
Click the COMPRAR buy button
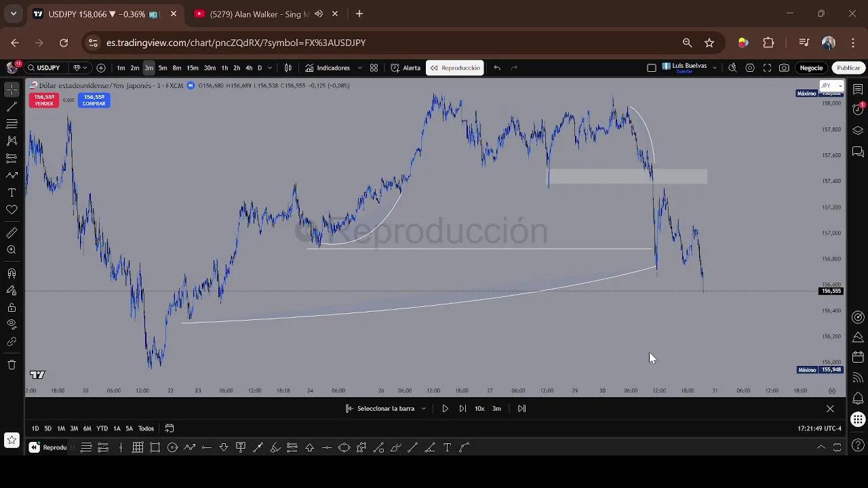(94, 100)
